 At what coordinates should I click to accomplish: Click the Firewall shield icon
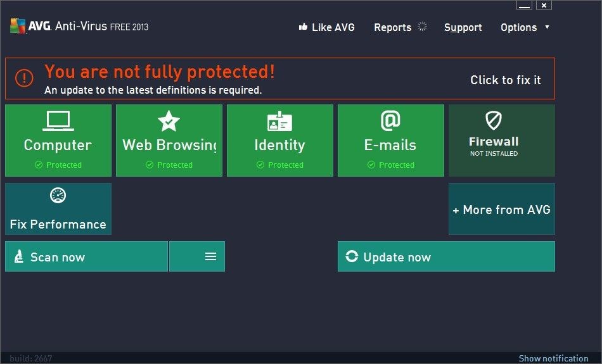[x=494, y=120]
